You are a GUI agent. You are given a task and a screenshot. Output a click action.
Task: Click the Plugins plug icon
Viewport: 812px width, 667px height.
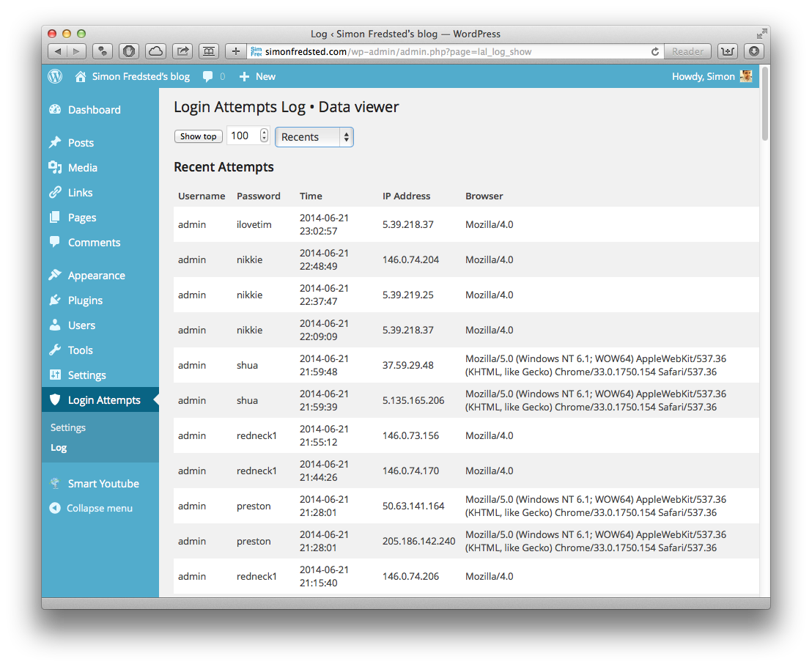(55, 300)
